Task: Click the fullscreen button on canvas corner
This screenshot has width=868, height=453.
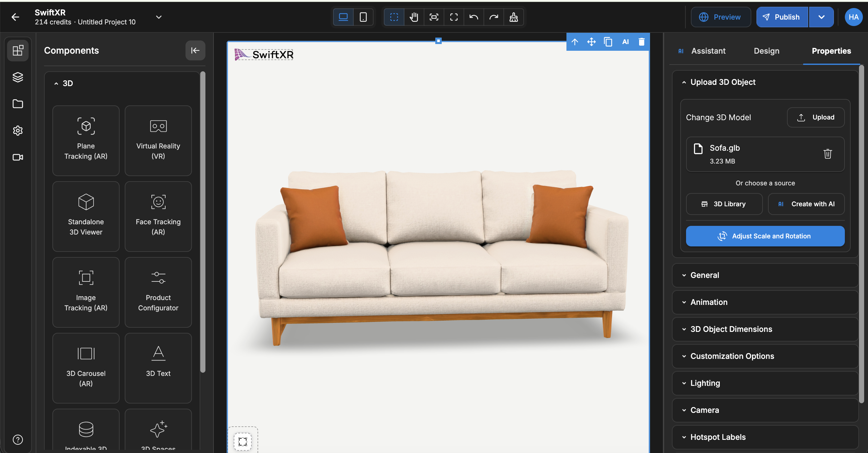Action: click(x=243, y=441)
